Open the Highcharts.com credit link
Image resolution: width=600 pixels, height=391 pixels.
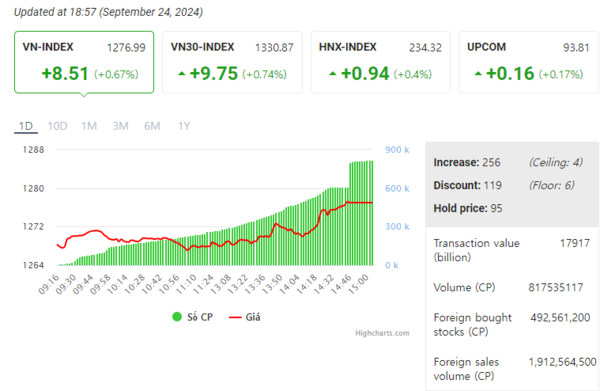click(x=382, y=333)
